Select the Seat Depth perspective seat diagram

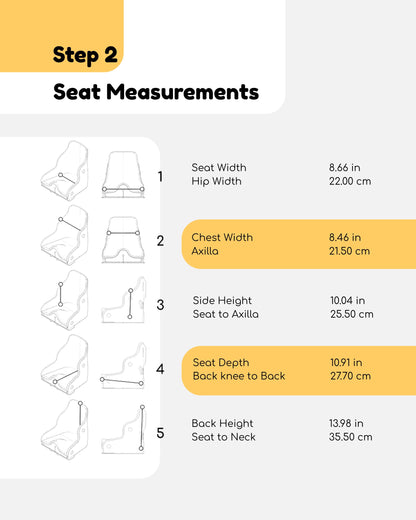click(x=65, y=365)
